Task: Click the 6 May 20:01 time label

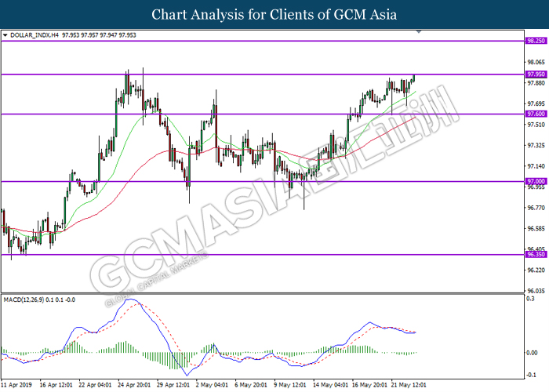Action: 251,385
